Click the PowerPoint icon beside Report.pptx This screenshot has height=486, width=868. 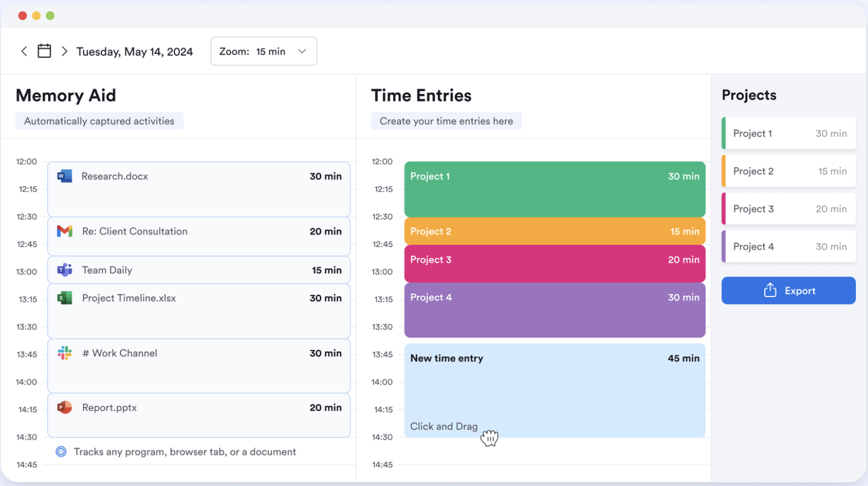coord(64,407)
